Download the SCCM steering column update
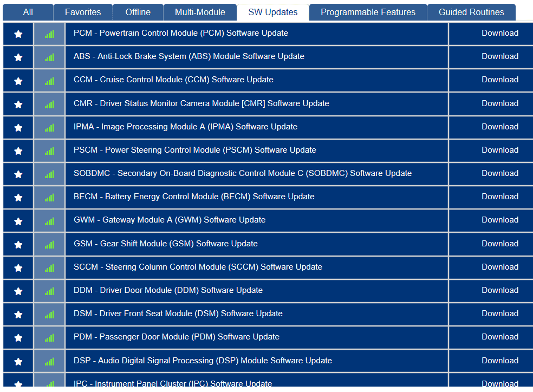Viewport: 533px width, 392px height. coord(499,267)
